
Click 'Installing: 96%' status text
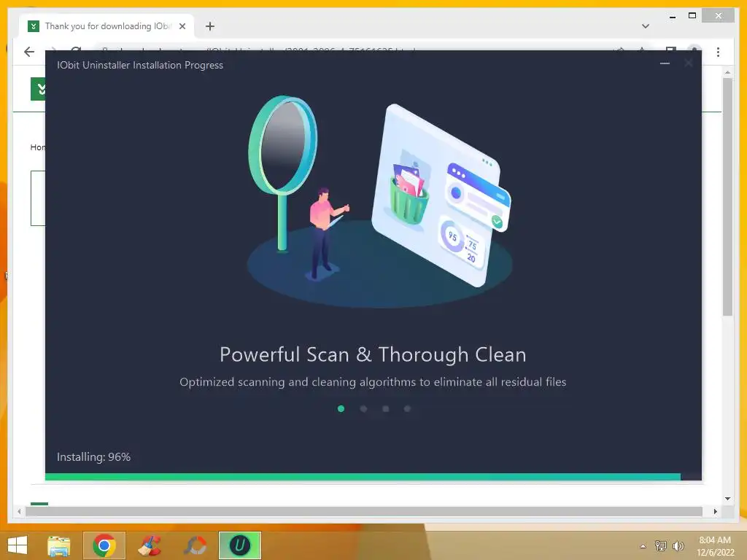(94, 457)
